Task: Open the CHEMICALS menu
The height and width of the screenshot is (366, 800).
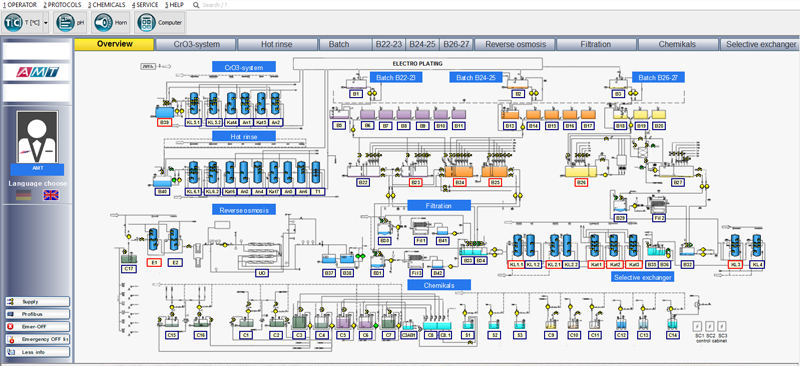Action: coord(106,5)
